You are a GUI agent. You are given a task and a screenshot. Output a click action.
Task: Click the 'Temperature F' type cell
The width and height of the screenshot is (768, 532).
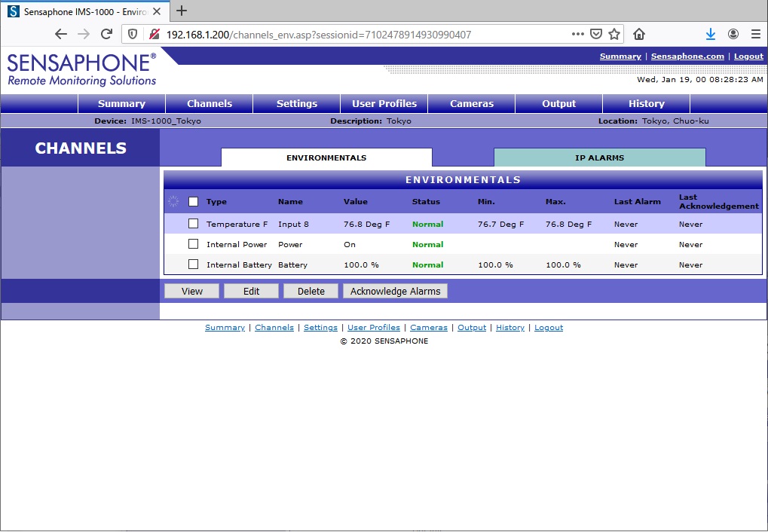pos(237,224)
